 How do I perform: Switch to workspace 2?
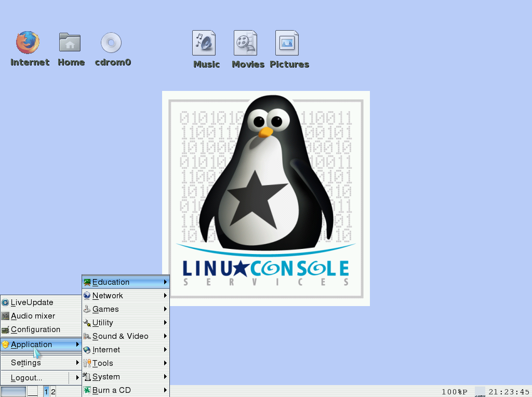point(53,392)
